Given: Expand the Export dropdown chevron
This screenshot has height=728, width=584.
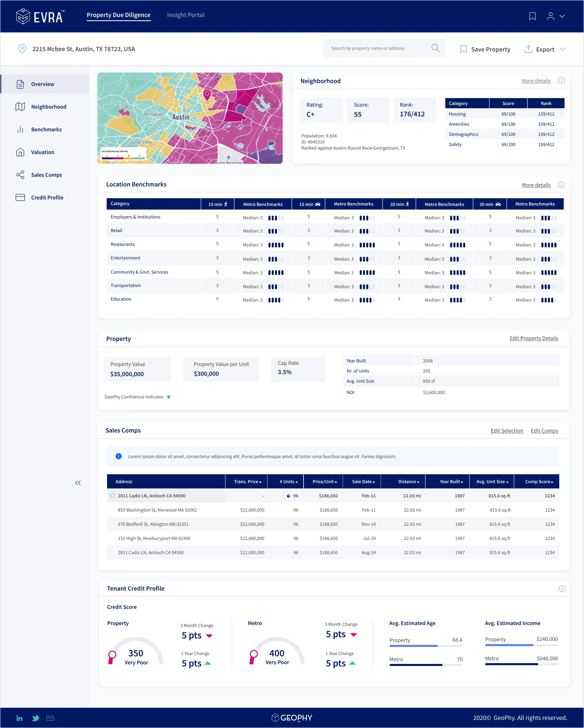Looking at the screenshot, I should tap(562, 49).
